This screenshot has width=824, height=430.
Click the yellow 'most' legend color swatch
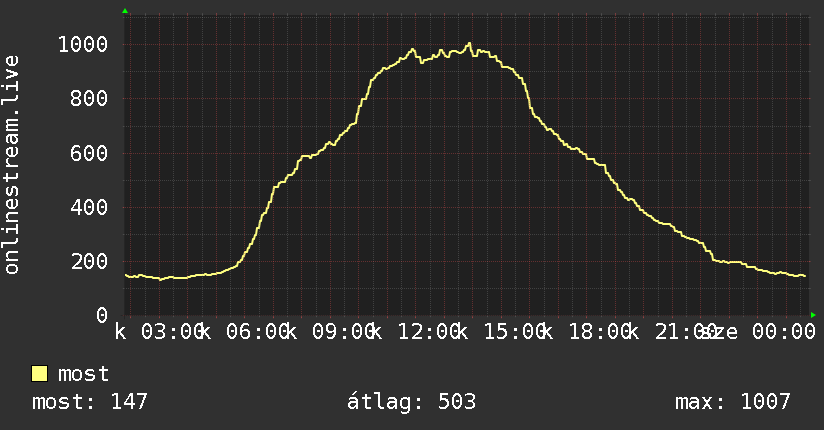[x=39, y=374]
